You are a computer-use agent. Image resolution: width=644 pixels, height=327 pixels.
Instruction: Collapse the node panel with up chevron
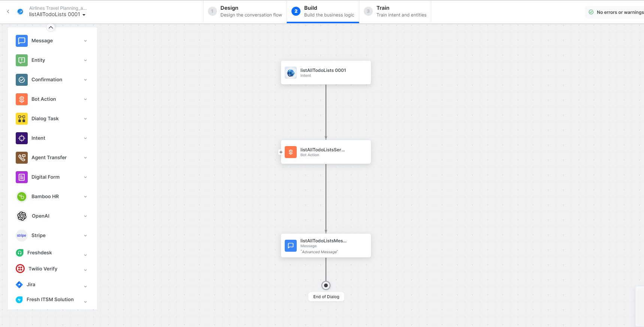(51, 27)
